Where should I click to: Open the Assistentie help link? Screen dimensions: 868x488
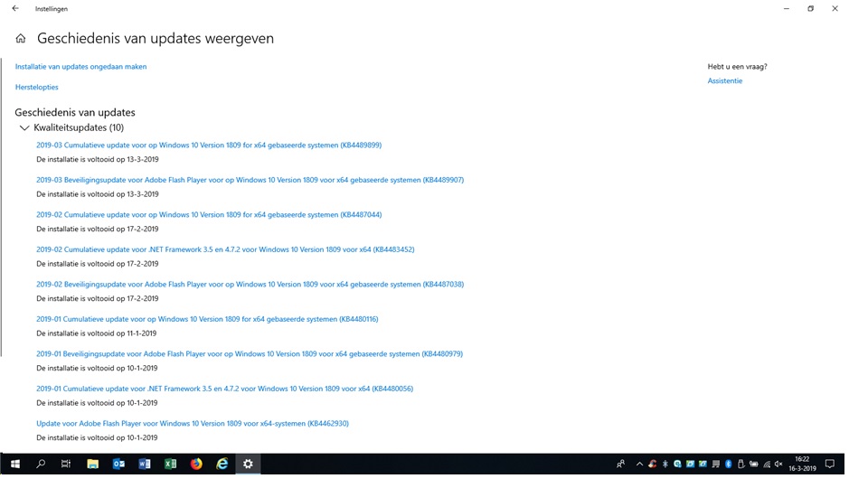click(724, 80)
